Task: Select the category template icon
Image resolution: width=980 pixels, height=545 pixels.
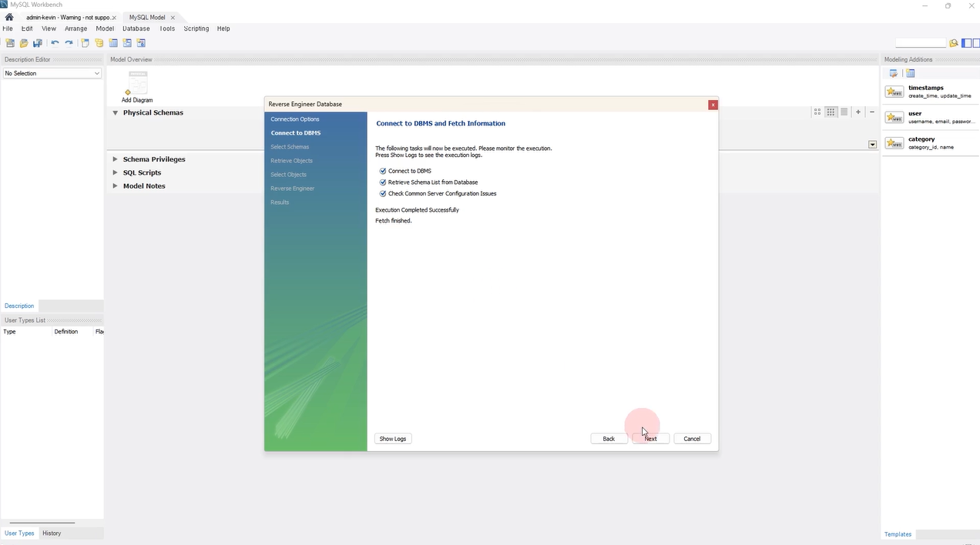Action: pyautogui.click(x=894, y=142)
